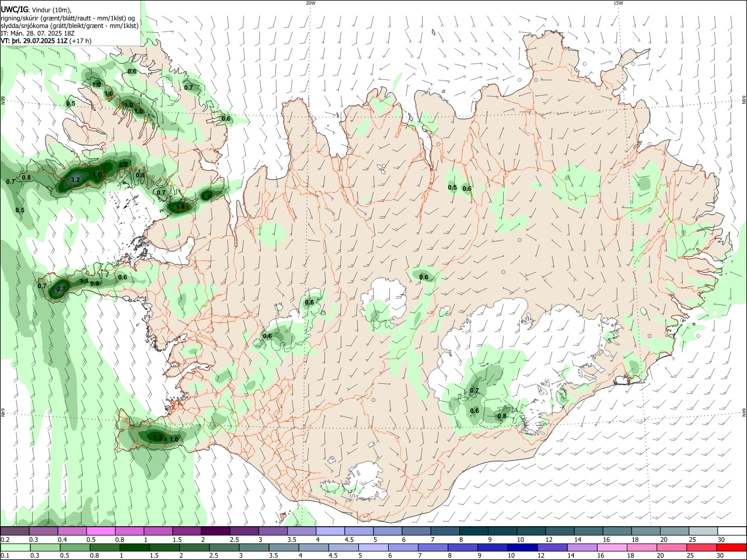747x560 pixels.
Task: Click the 20W longitude label
Action: pos(310,3)
